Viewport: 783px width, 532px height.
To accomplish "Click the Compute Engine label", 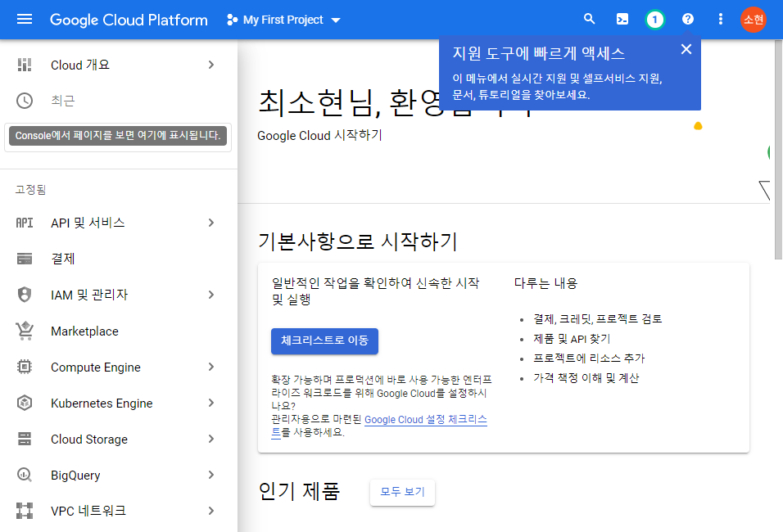I will coord(95,367).
